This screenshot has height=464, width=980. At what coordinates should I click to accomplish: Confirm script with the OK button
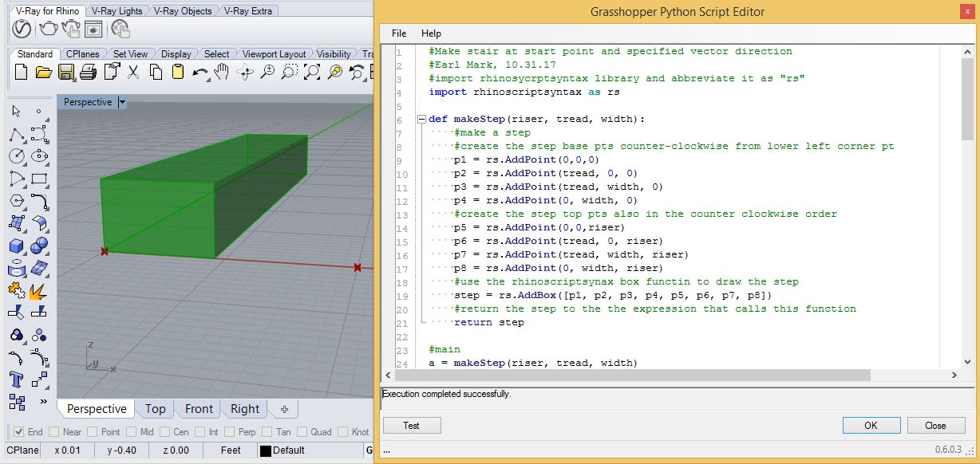[871, 426]
